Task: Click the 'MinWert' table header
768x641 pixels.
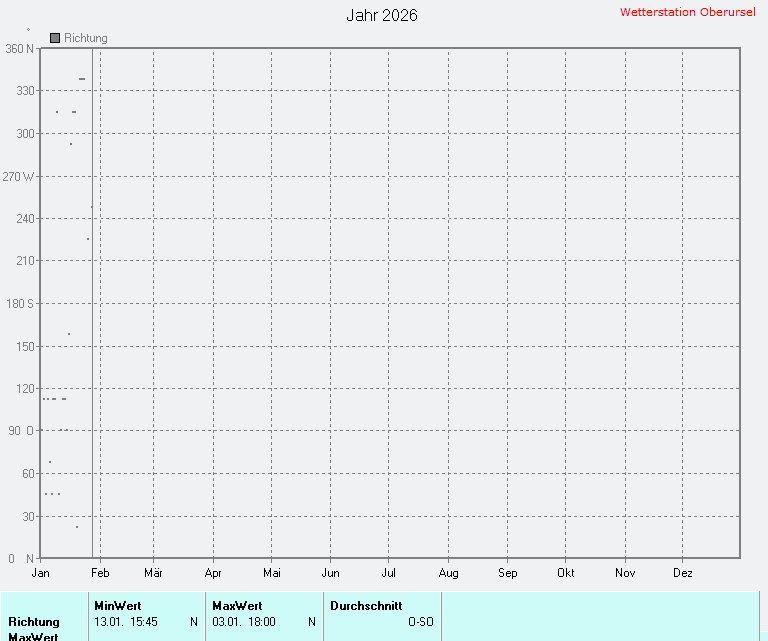Action: [x=118, y=606]
